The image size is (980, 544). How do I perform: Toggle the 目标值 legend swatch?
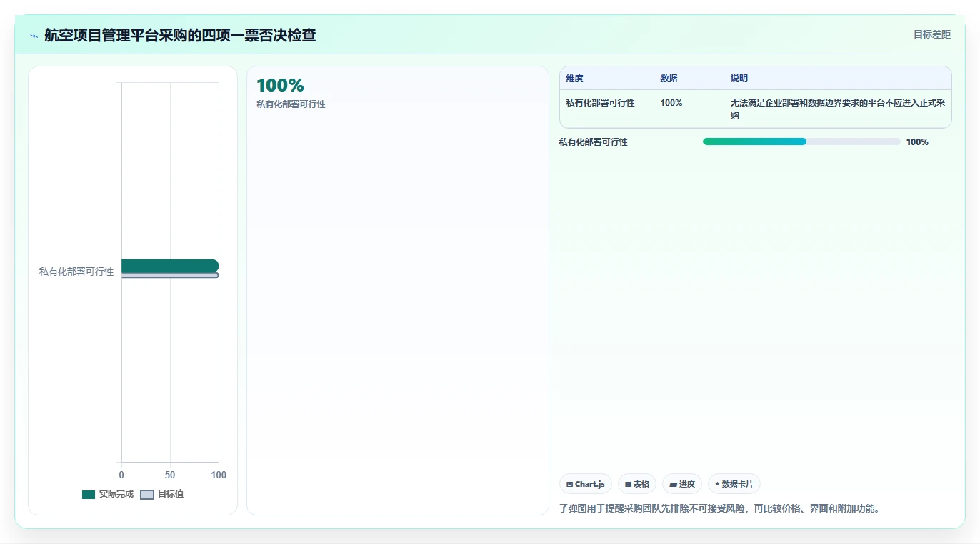[147, 495]
